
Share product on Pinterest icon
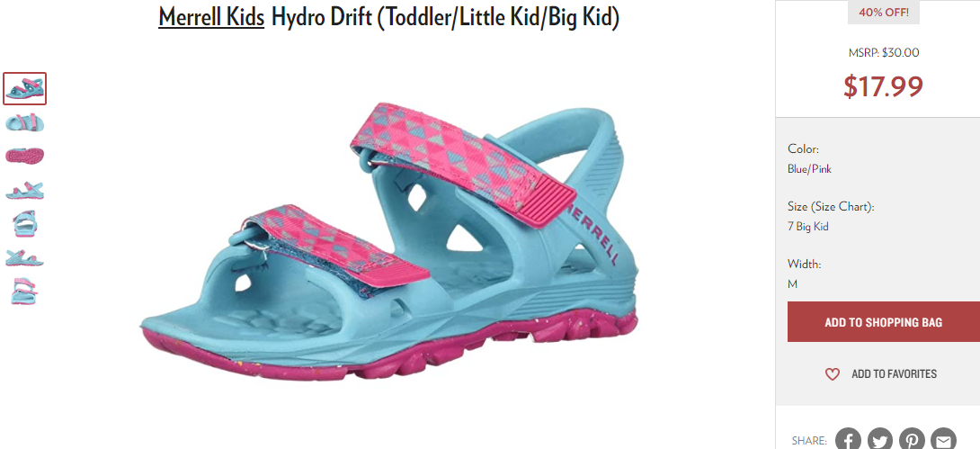(912, 440)
